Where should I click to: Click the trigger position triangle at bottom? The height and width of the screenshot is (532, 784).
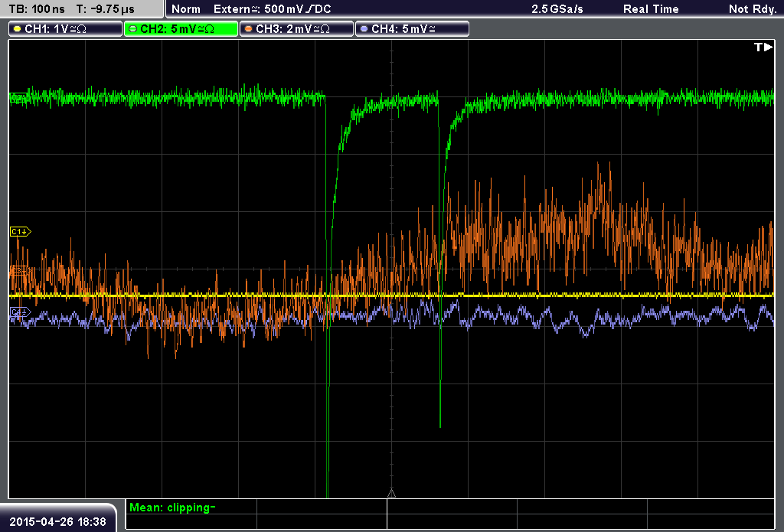tap(391, 494)
